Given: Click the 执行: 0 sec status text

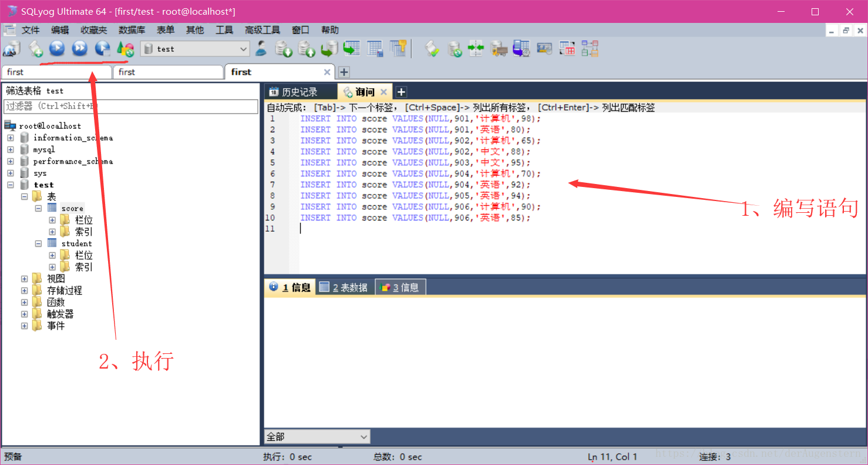Looking at the screenshot, I should pos(287,457).
